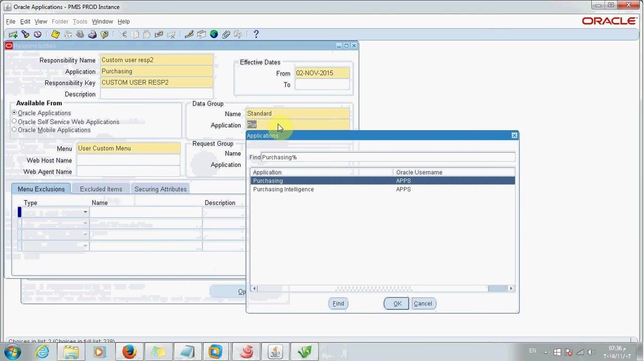This screenshot has width=644, height=361.
Task: Click the Menu field User Custom Menu
Action: (x=128, y=148)
